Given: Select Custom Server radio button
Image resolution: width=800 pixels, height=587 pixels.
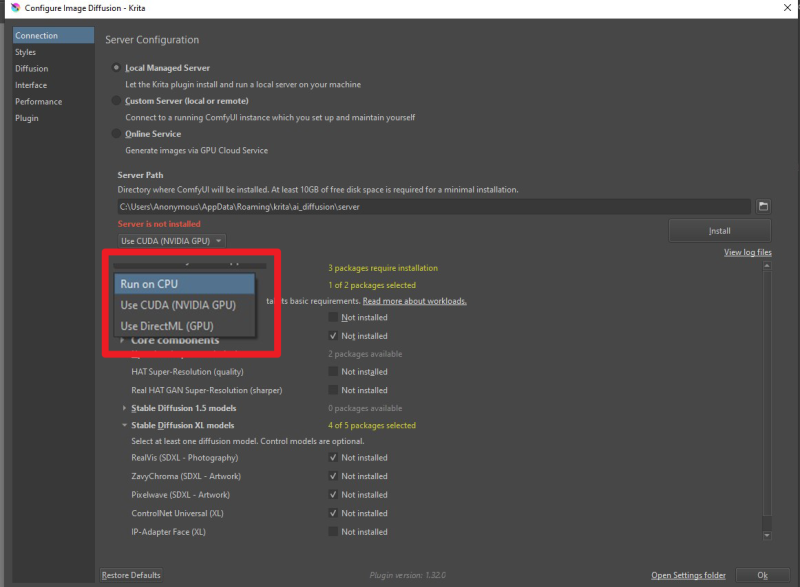Looking at the screenshot, I should coord(116,101).
